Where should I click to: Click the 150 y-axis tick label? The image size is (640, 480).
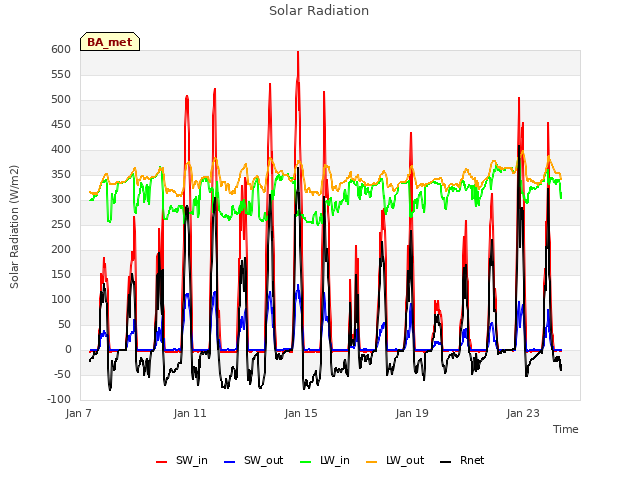pos(61,274)
